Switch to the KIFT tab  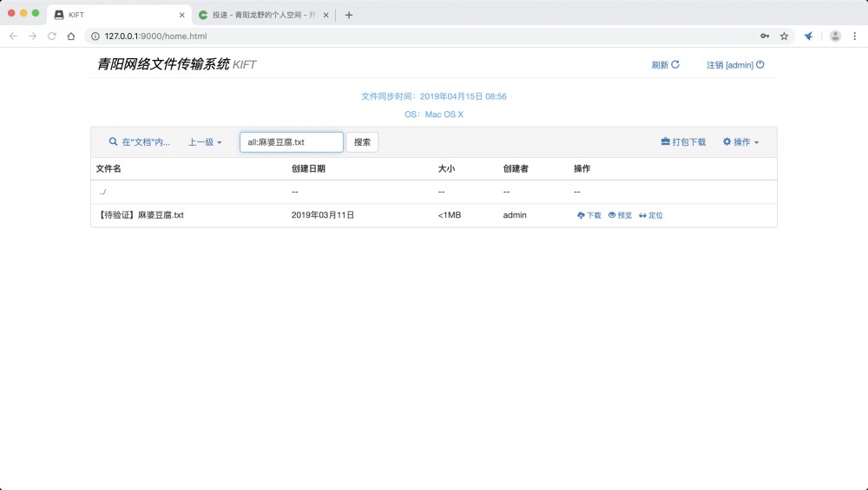[119, 15]
